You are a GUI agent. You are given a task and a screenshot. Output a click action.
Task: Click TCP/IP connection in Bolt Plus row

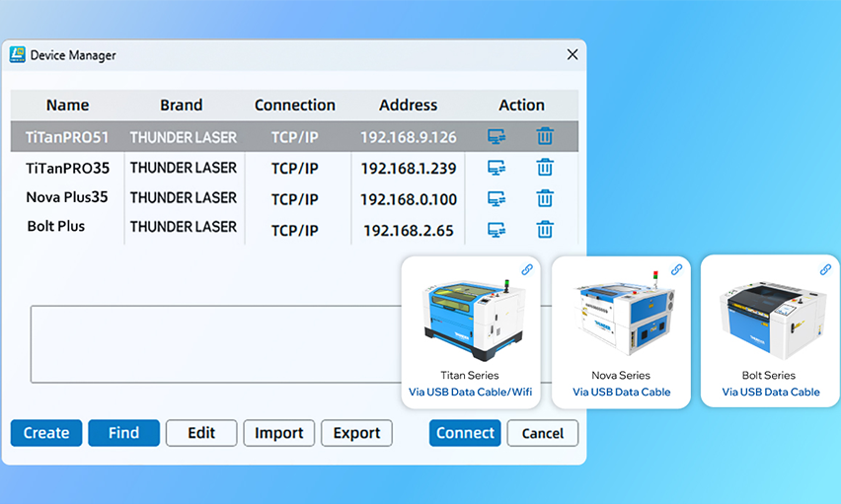[x=294, y=231]
